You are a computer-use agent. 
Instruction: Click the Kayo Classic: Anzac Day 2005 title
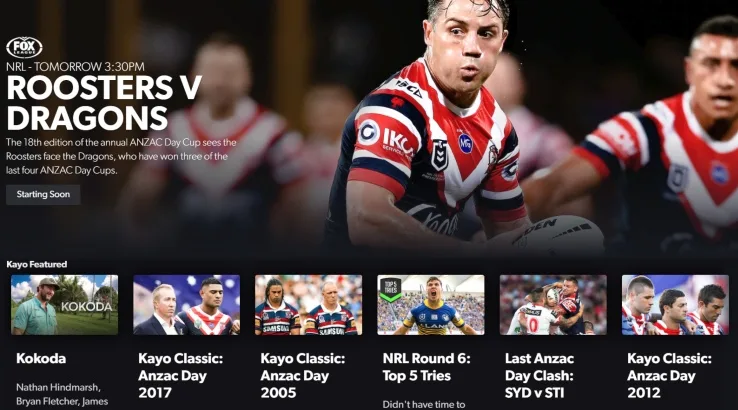pos(303,376)
